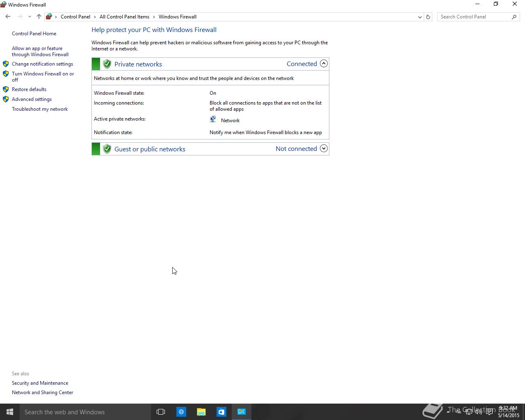Click the Private networks green shield icon
Screen dimensions: 525x420
click(107, 64)
